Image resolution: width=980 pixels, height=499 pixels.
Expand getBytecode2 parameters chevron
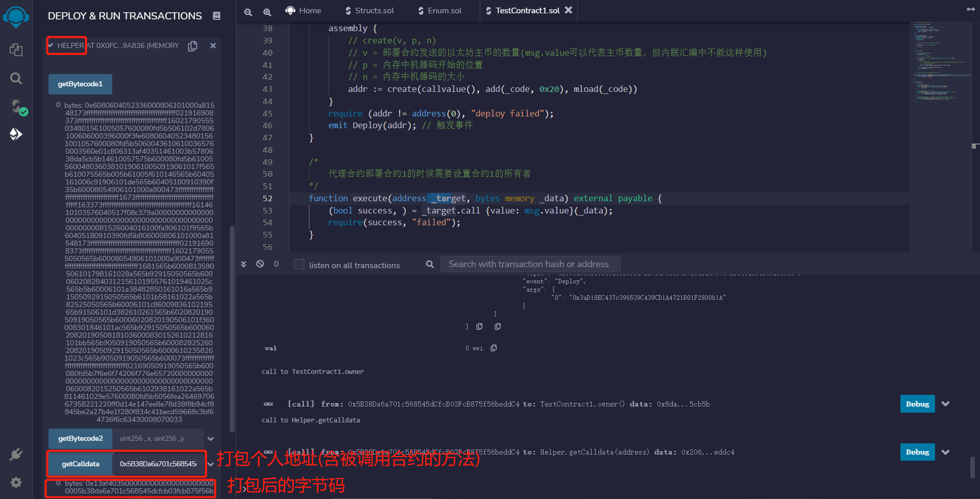coord(211,439)
